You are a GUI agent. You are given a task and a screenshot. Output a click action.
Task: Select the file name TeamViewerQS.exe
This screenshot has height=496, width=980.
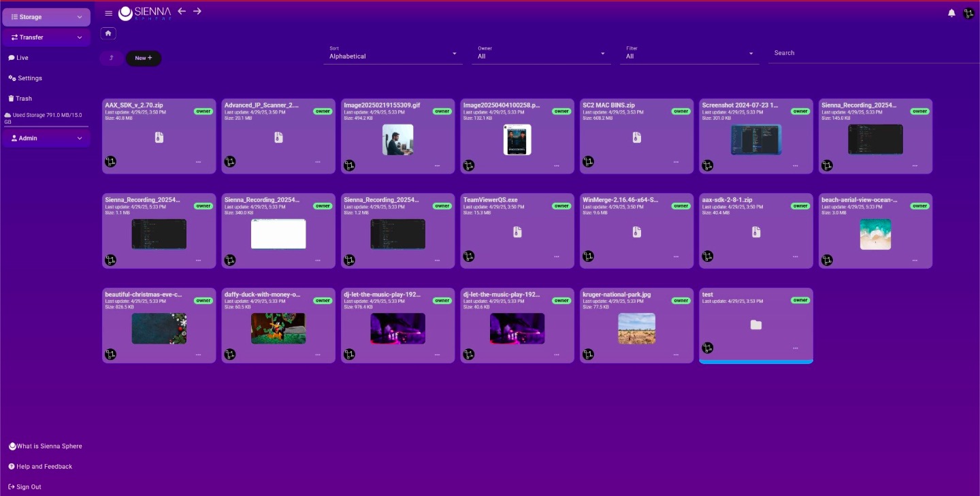[x=491, y=200]
